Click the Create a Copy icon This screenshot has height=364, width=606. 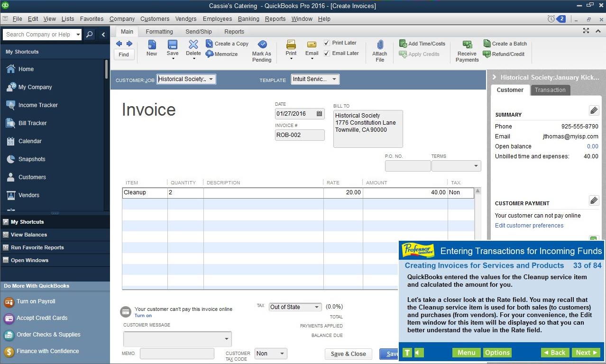click(x=227, y=43)
